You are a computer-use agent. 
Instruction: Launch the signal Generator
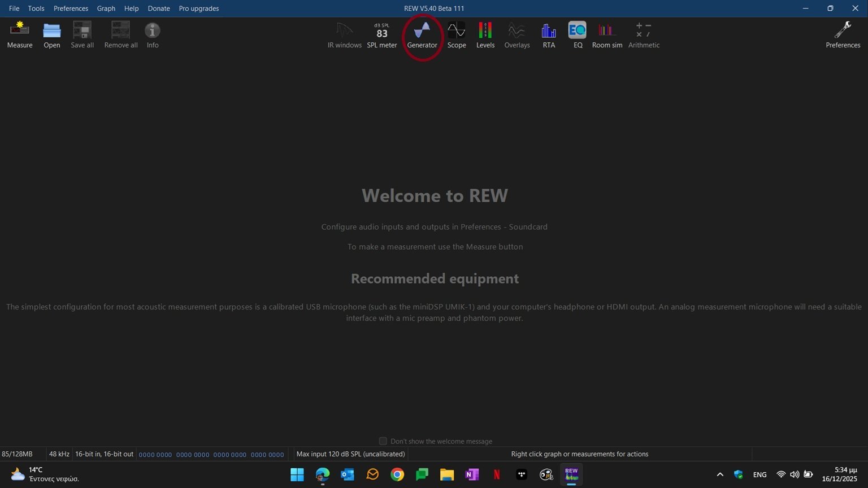(x=422, y=34)
